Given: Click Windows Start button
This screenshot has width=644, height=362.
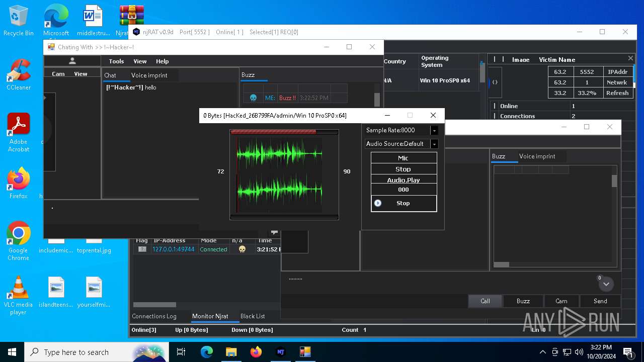Looking at the screenshot, I should tap(12, 352).
